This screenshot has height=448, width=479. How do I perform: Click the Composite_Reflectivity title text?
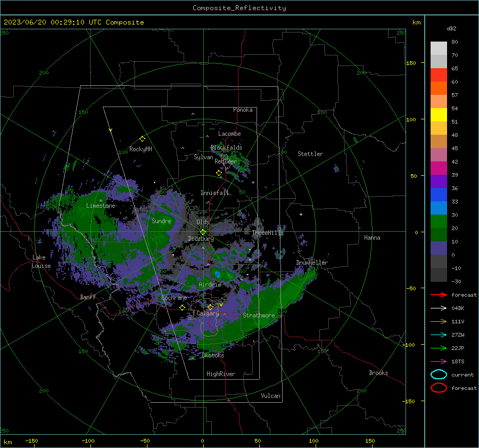click(x=240, y=8)
